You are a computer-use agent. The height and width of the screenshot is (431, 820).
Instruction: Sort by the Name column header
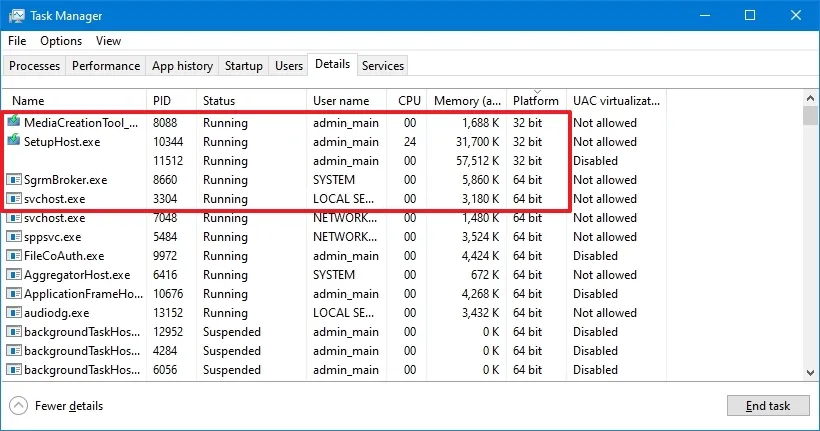[x=74, y=100]
